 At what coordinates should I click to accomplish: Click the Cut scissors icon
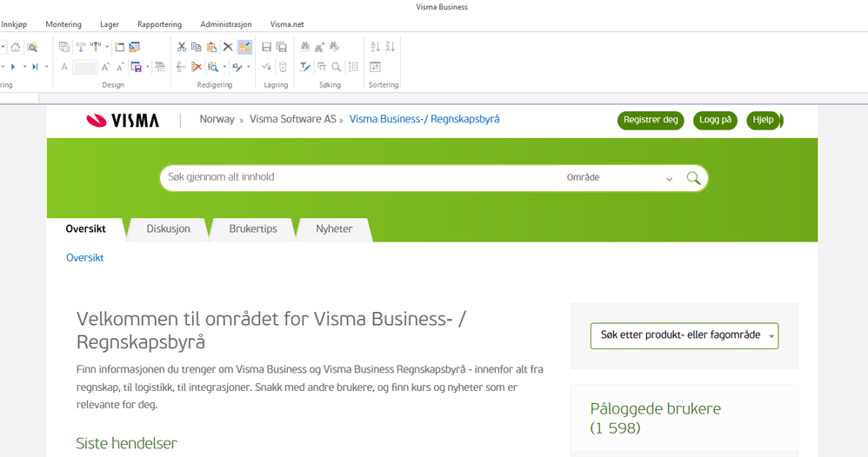(181, 47)
